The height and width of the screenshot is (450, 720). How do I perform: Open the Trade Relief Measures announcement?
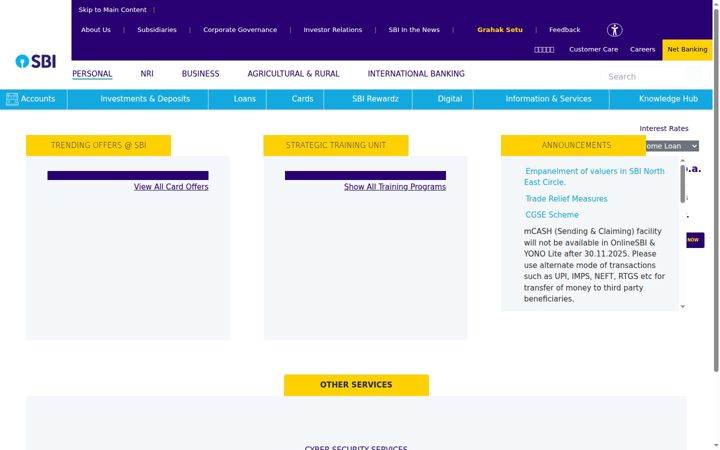point(566,199)
